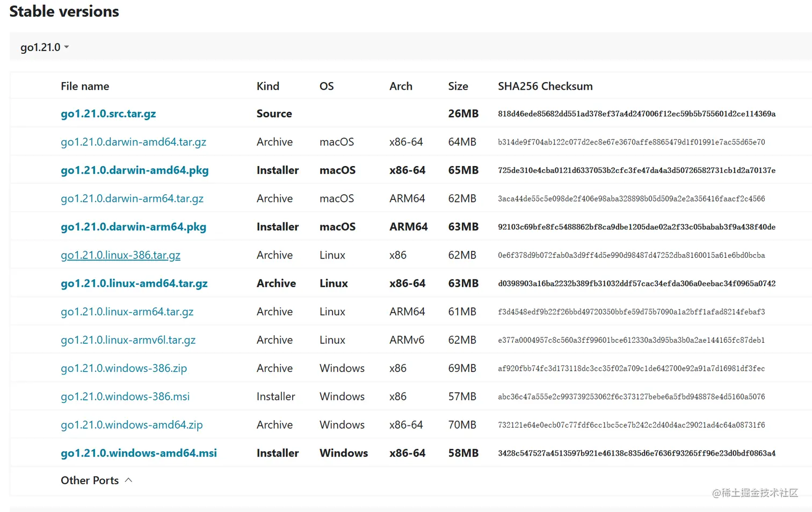Screen dimensions: 812x512
Task: Select checksum starting with 725de310
Action: [x=636, y=170]
